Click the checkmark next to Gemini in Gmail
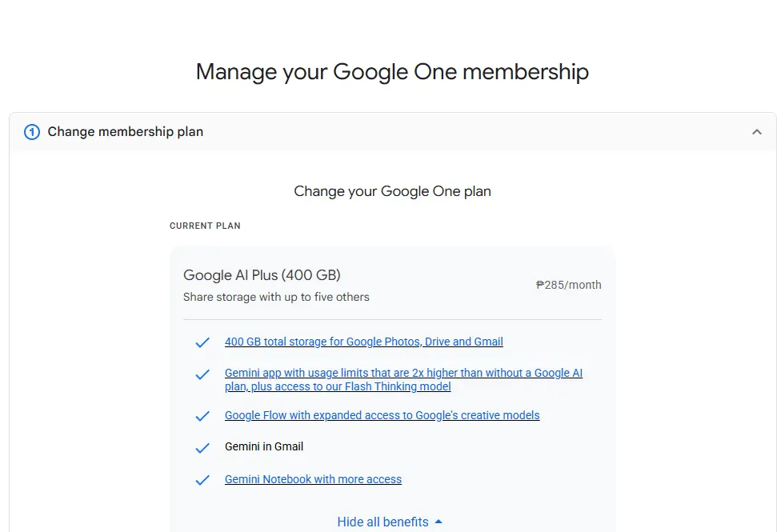The image size is (777, 532). point(202,448)
